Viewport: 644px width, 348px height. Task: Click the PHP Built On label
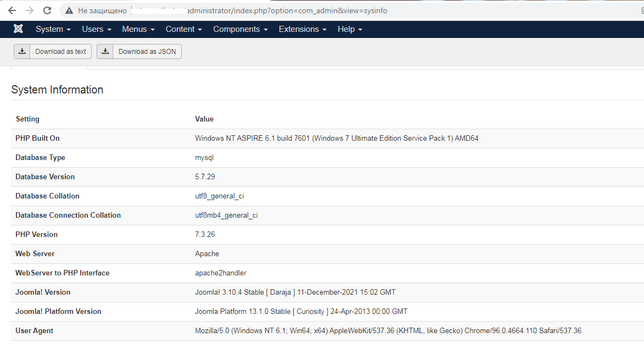37,138
